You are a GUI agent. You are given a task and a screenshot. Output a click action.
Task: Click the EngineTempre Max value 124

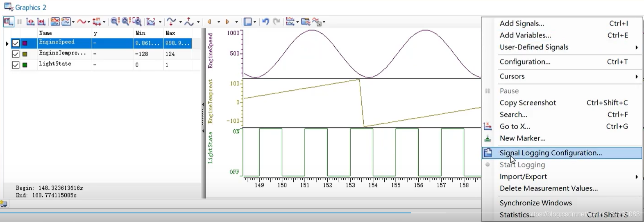[x=170, y=54]
